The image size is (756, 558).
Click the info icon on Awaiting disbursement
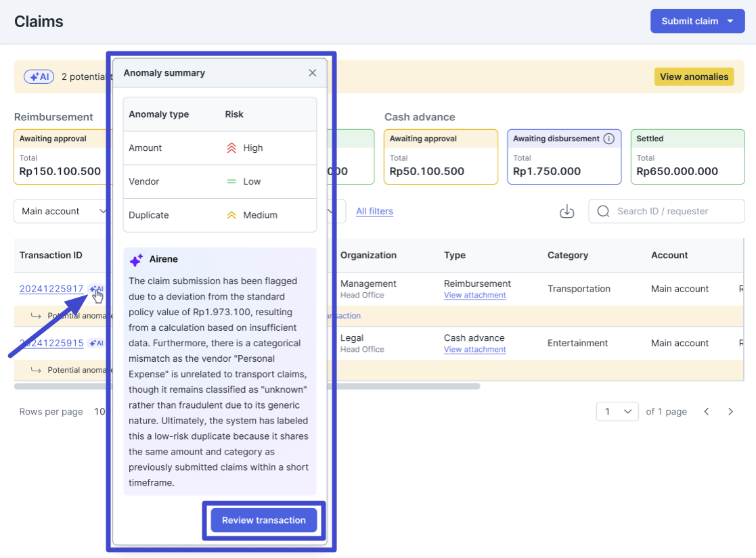point(608,139)
